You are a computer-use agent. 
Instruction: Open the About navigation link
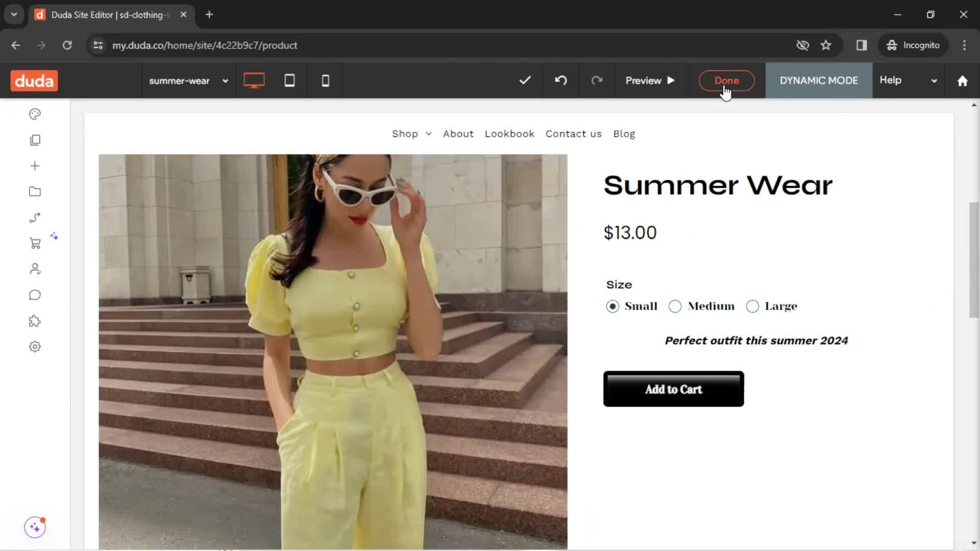coord(458,134)
